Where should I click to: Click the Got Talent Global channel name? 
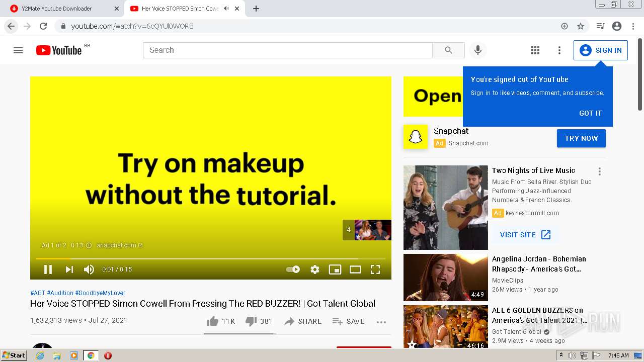click(x=517, y=331)
